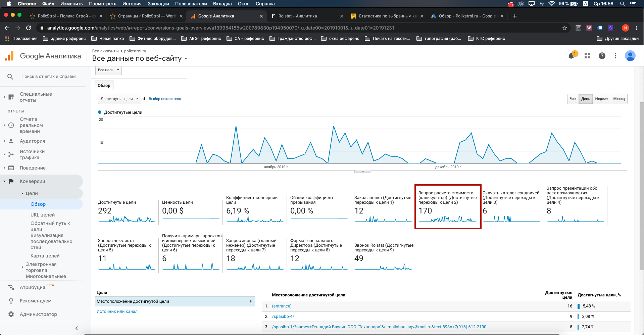Open the Другие закладки bookmarks folder
Screen dimensions: 644x335
click(x=618, y=39)
